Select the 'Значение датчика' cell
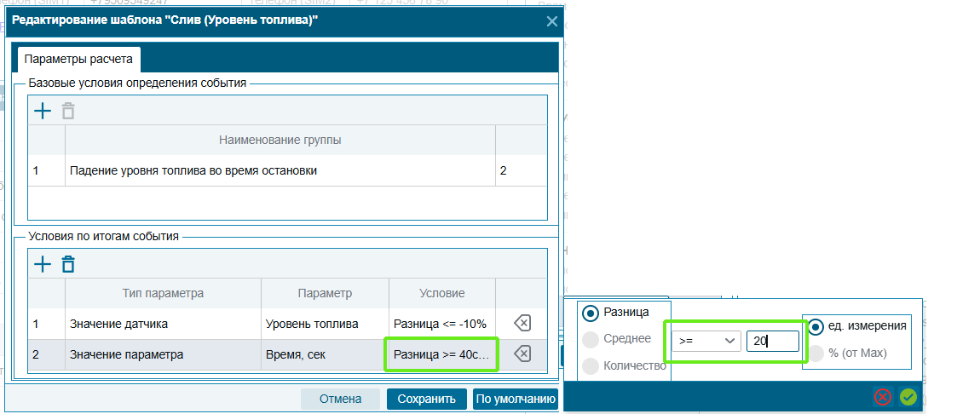 (163, 324)
